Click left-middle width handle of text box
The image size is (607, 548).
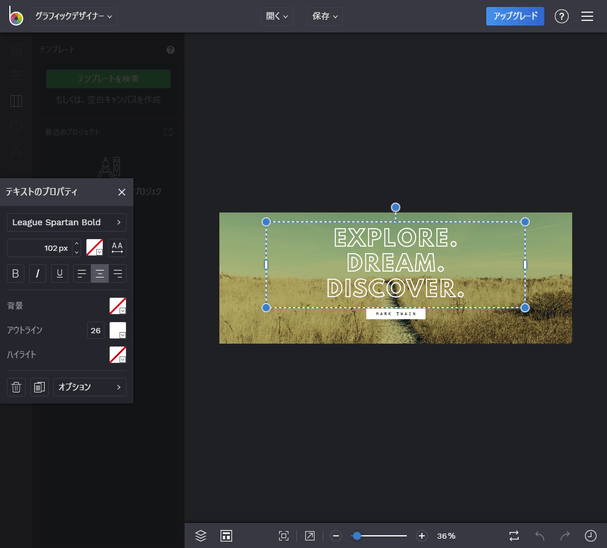click(266, 265)
